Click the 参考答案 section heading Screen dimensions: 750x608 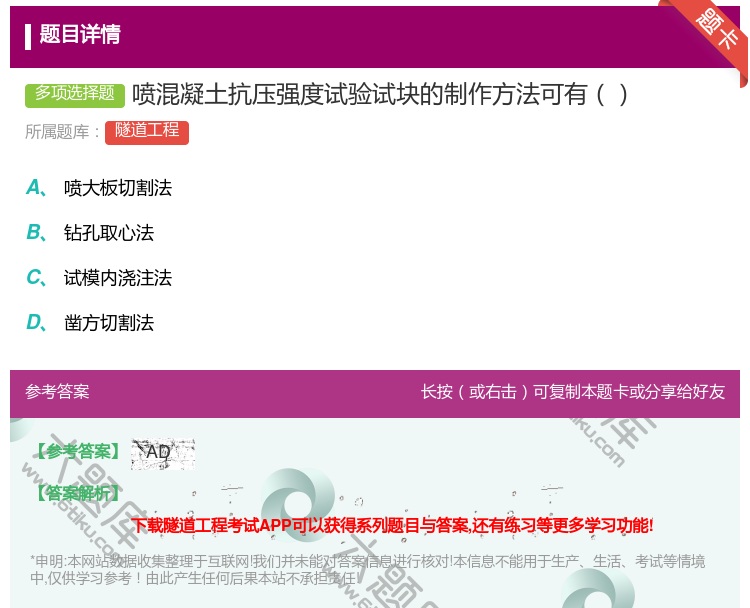tap(57, 392)
